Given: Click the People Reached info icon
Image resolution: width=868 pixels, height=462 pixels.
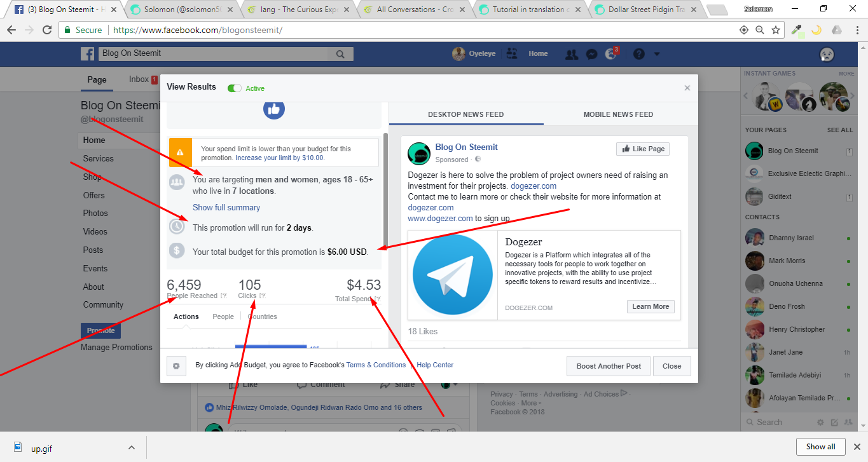Looking at the screenshot, I should coord(223,296).
